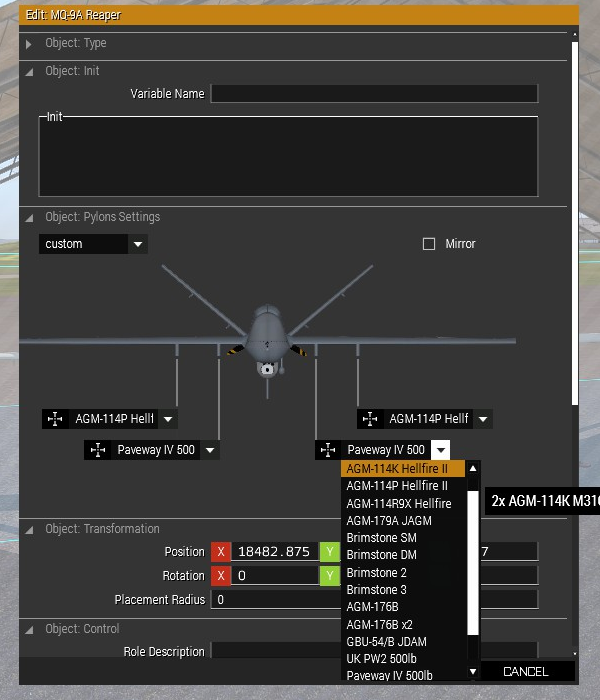Click turret icon beside left Paveway IV pylon
Screen dimensions: 600x700
pyautogui.click(x=97, y=450)
